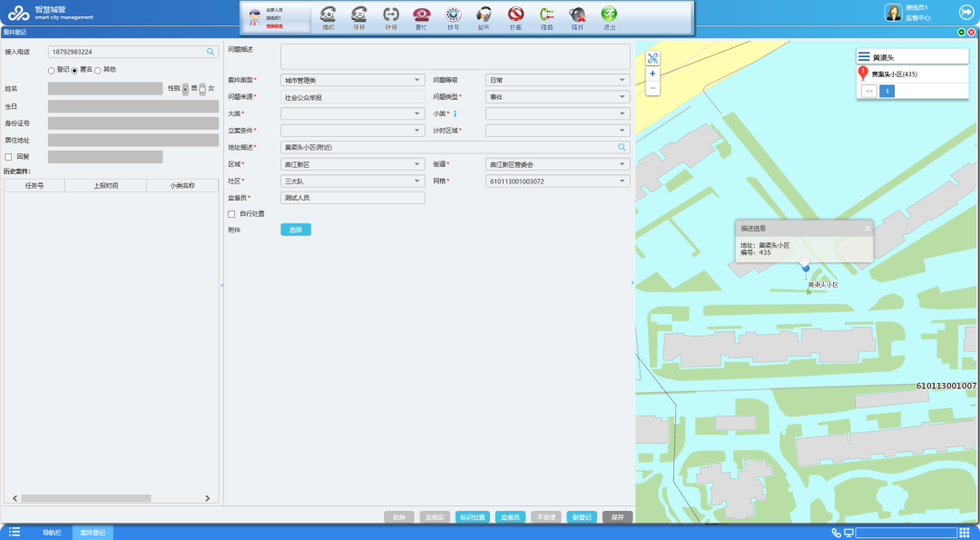Check the 回复 checkbox
Screen dimensions: 980x540
click(x=8, y=157)
